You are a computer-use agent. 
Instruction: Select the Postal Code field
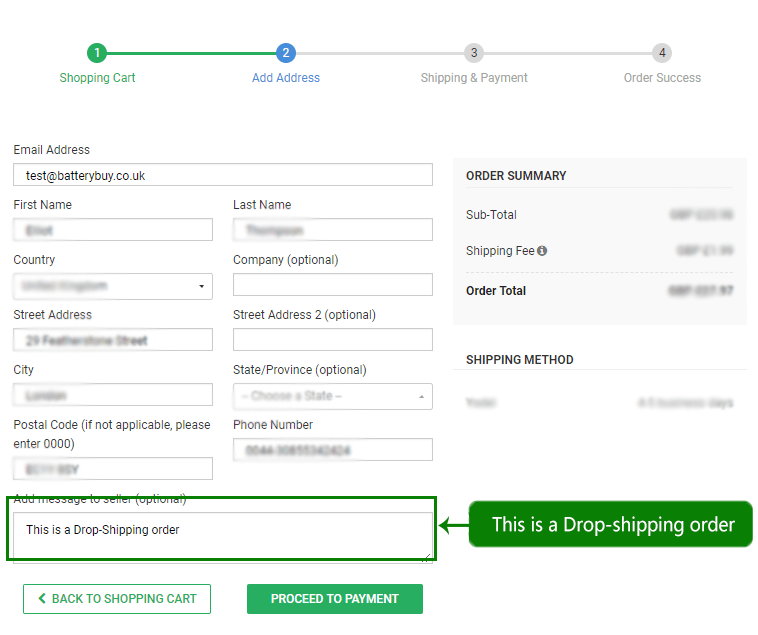point(113,468)
